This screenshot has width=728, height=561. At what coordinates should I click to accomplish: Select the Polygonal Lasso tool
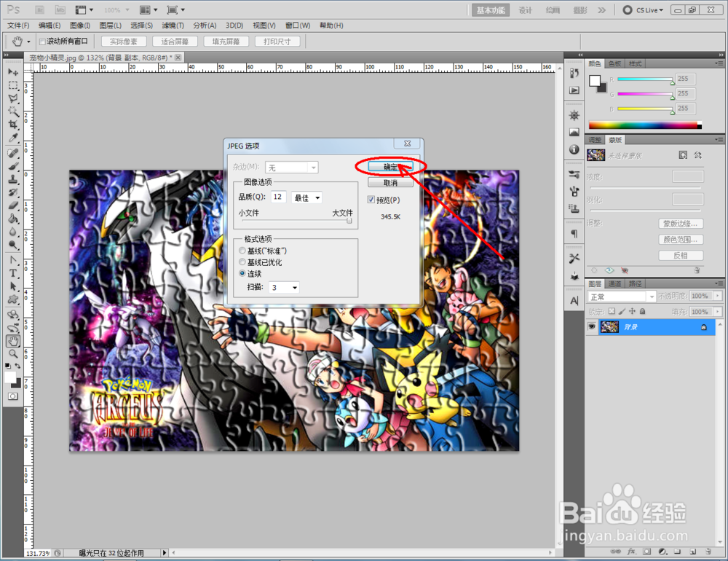tap(13, 98)
